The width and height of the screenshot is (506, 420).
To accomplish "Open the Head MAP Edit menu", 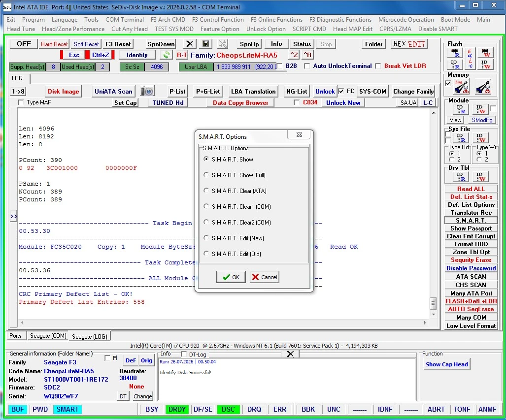I will [353, 29].
